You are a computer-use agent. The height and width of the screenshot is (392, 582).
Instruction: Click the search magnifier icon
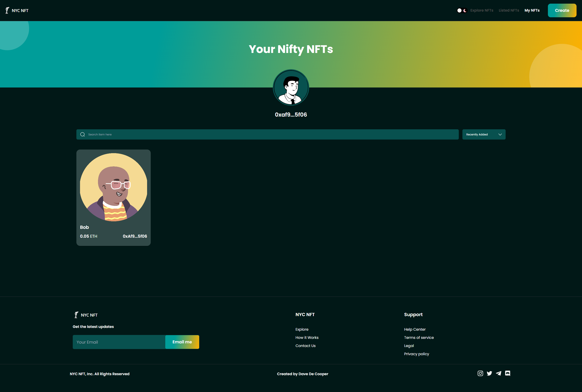(83, 135)
